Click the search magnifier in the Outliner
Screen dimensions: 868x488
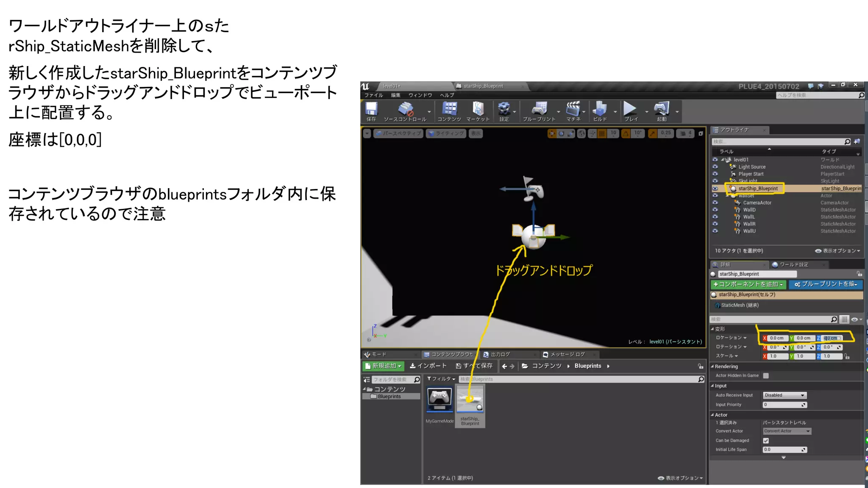point(847,141)
